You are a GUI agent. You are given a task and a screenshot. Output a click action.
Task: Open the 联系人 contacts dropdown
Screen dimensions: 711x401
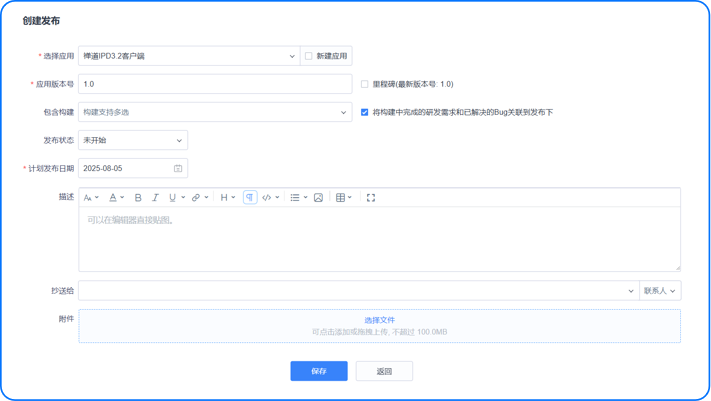pos(660,291)
